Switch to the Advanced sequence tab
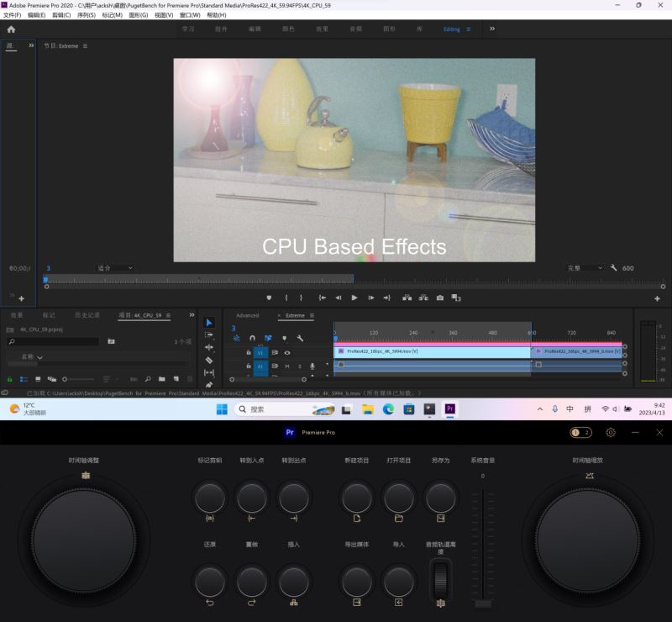Image resolution: width=672 pixels, height=622 pixels. (x=248, y=315)
